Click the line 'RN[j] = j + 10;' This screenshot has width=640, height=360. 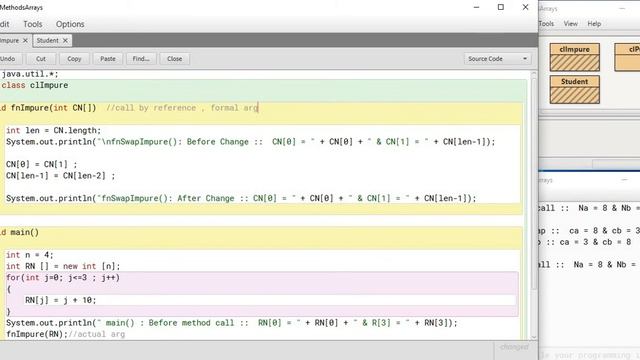coord(60,300)
